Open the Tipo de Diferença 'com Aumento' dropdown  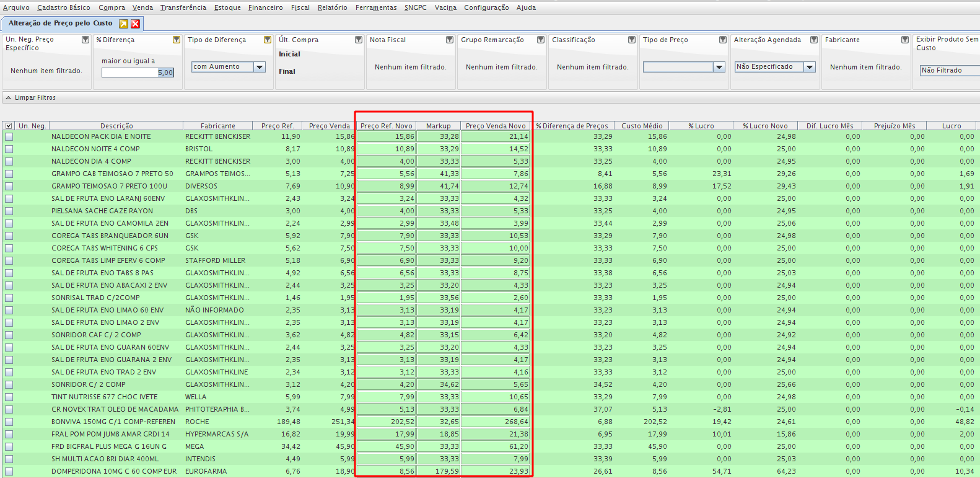[x=260, y=67]
